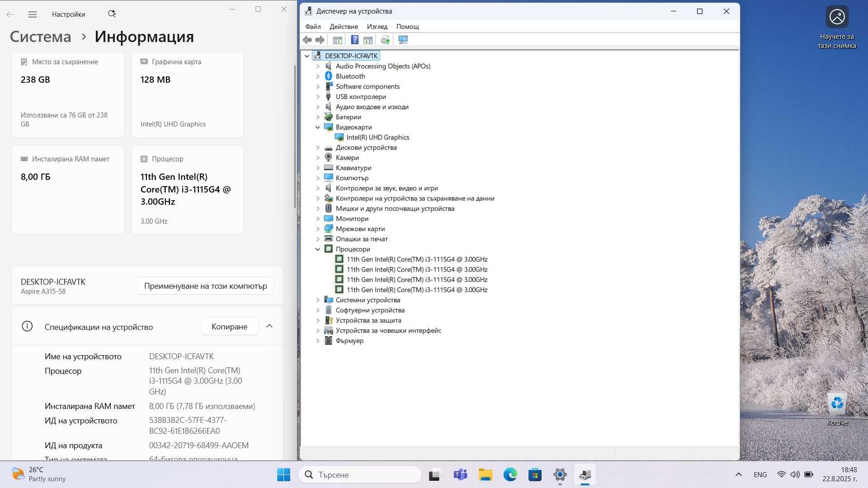The width and height of the screenshot is (868, 488).
Task: Select the Bluetooth category icon
Action: coord(329,76)
